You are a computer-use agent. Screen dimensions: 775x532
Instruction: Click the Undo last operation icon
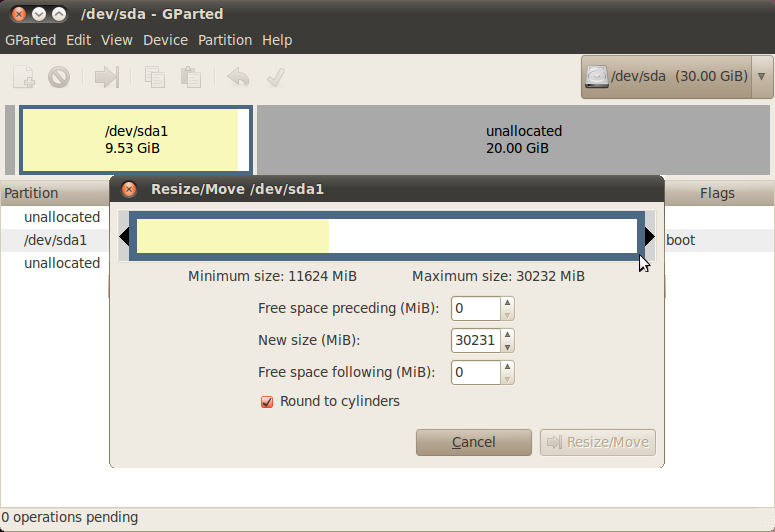(238, 78)
